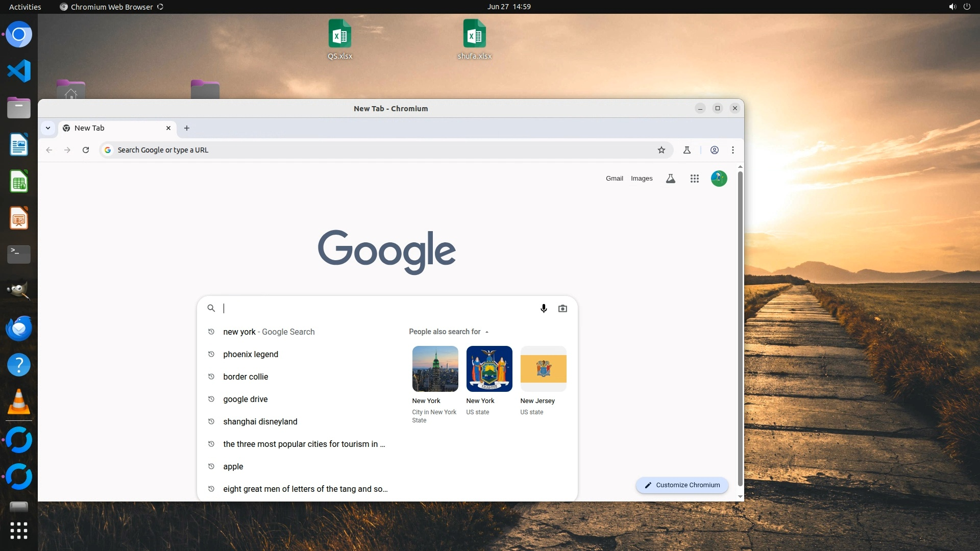
Task: Open the Google apps grid
Action: coord(694,179)
